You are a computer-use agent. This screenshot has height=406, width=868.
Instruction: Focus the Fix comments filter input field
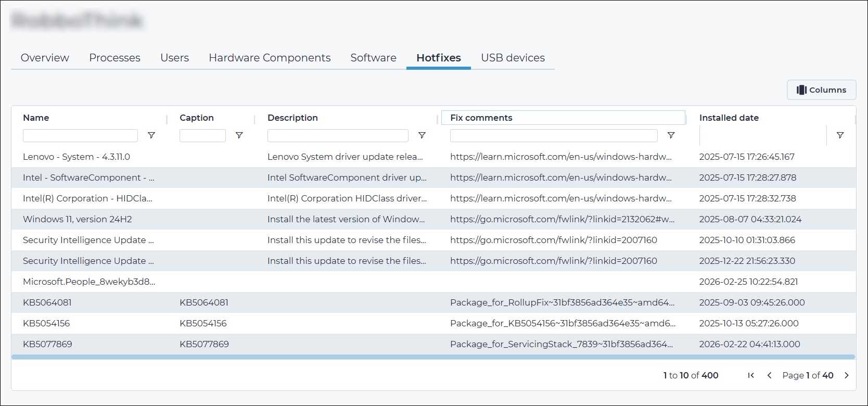554,135
